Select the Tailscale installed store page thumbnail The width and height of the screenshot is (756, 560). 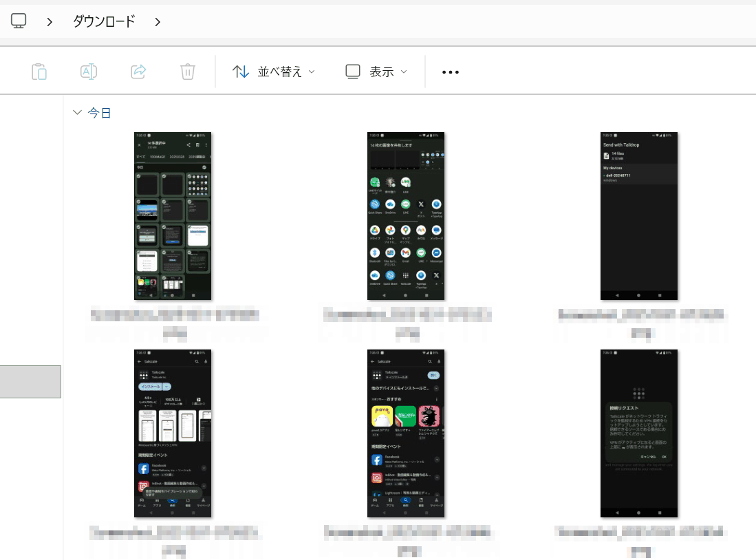(x=406, y=433)
